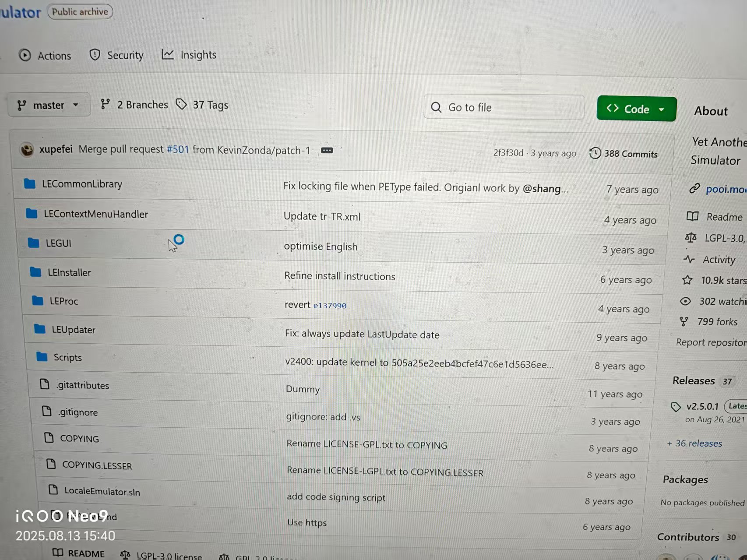Open the green Code dropdown button
The width and height of the screenshot is (747, 560).
(x=636, y=109)
